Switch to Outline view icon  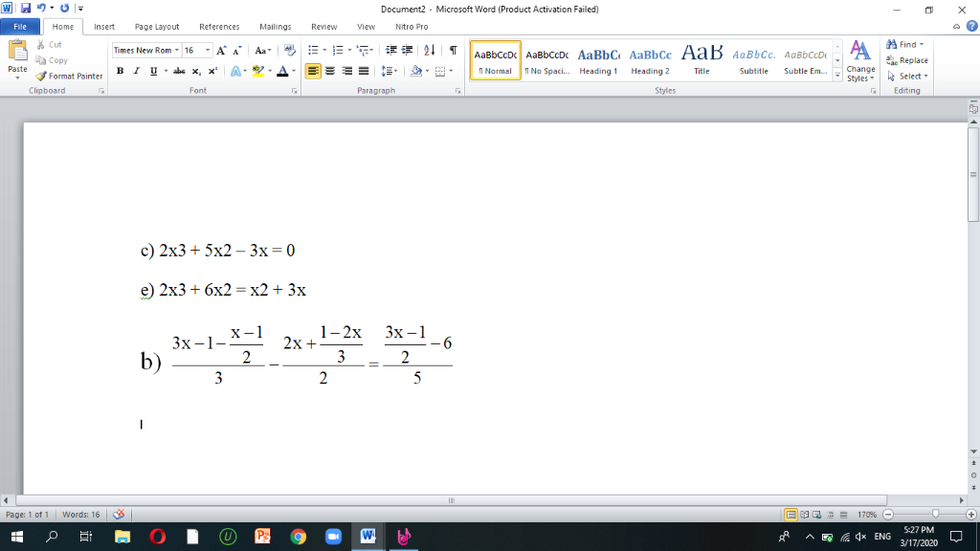[831, 515]
